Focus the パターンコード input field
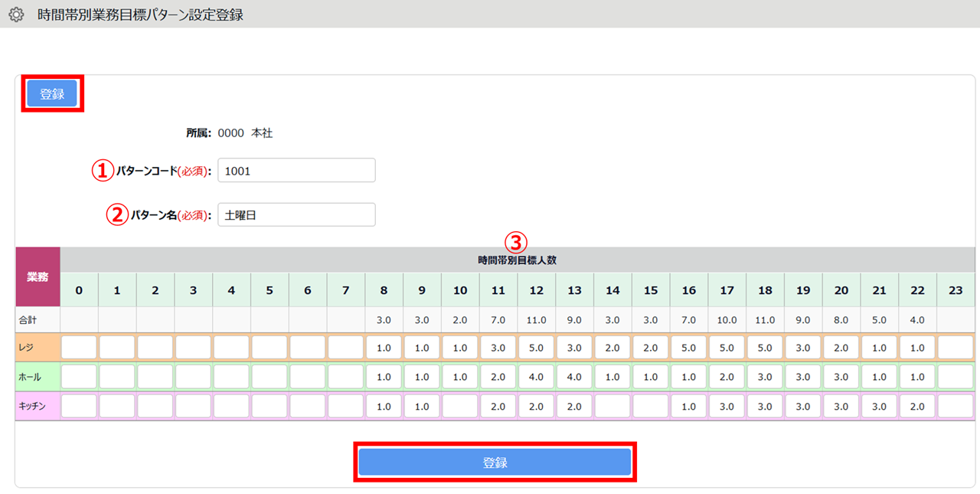Viewport: 980px width, 494px height. coord(296,171)
